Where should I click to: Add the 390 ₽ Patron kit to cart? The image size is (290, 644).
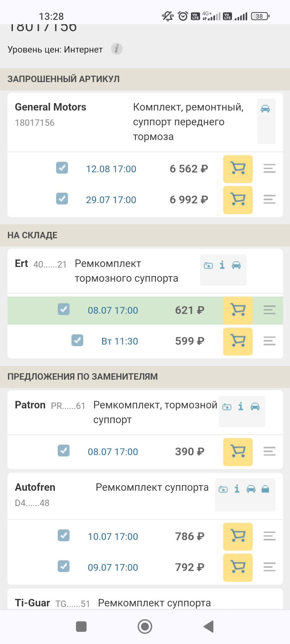(238, 451)
